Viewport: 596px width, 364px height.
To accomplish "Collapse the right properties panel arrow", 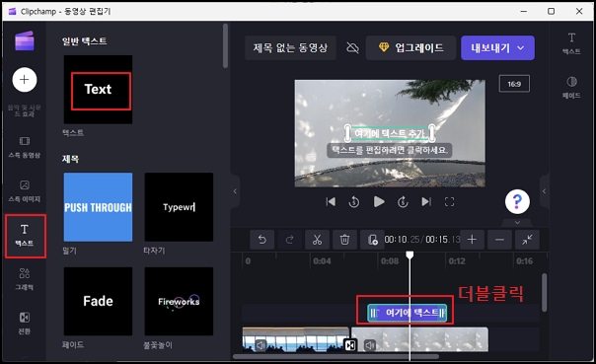I will [x=544, y=191].
